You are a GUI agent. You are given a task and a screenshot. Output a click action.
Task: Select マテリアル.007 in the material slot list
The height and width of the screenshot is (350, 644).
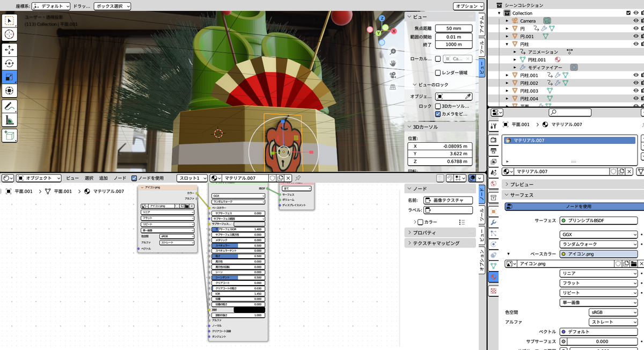click(569, 140)
